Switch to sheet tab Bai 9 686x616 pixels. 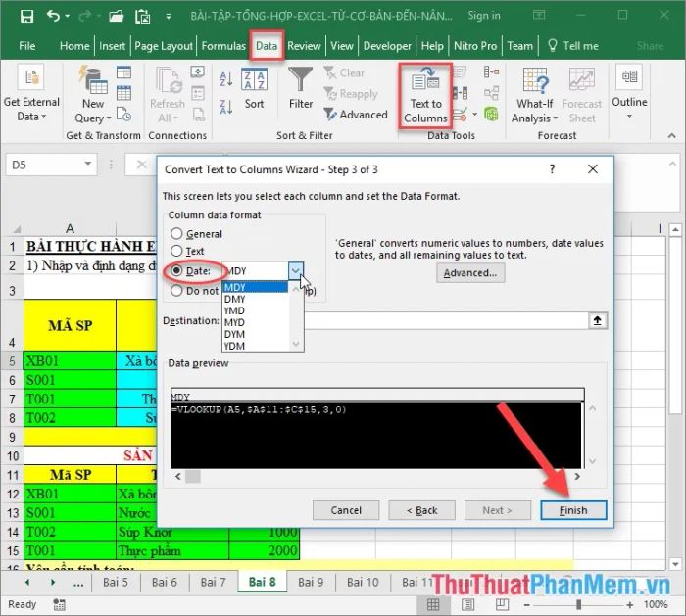(x=311, y=582)
